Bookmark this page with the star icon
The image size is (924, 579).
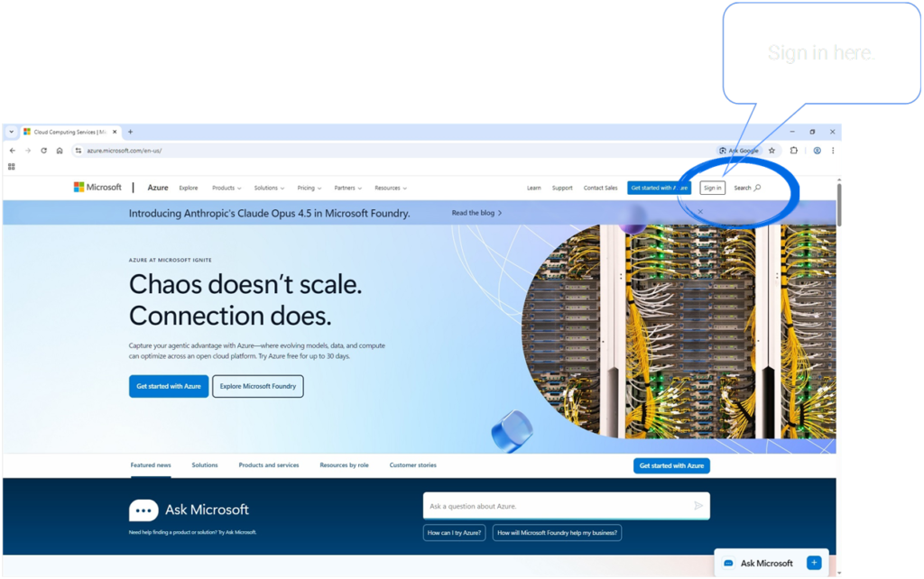pyautogui.click(x=772, y=151)
